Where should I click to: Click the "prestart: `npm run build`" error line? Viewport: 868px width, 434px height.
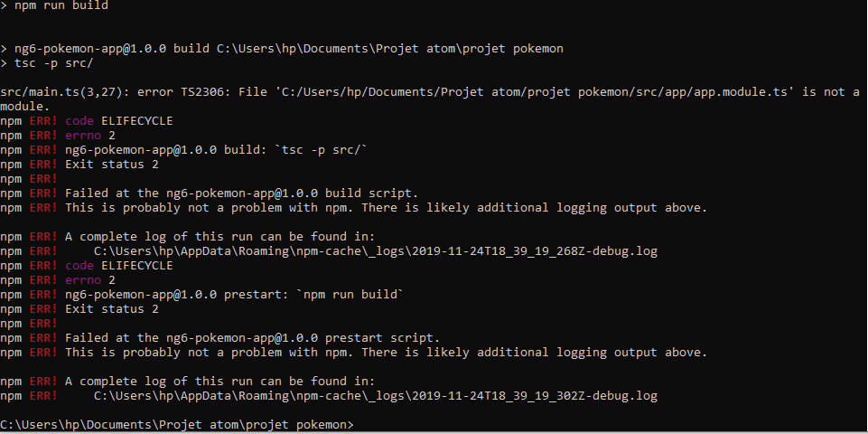[x=233, y=295]
